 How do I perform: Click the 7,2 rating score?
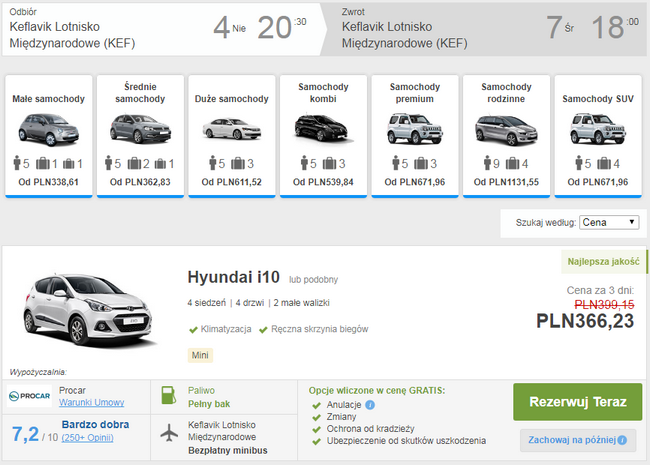[x=25, y=434]
